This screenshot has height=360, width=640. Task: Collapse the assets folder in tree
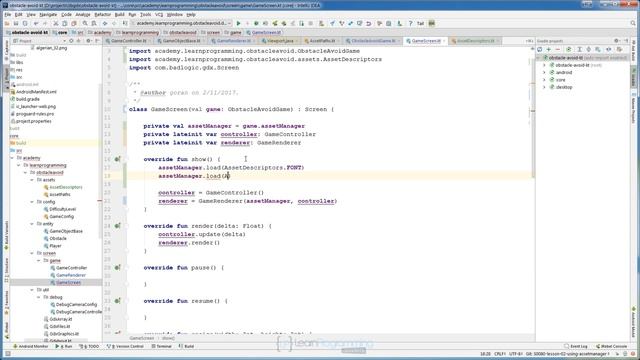[32, 180]
